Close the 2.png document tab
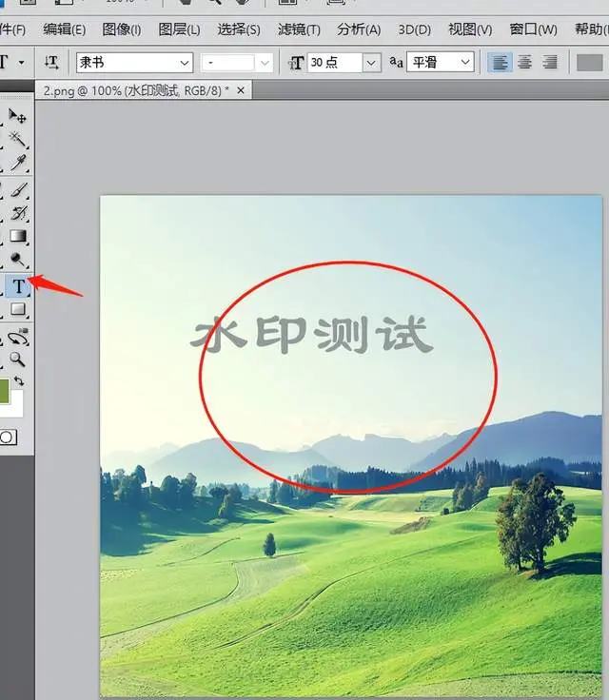This screenshot has width=609, height=700. [241, 90]
